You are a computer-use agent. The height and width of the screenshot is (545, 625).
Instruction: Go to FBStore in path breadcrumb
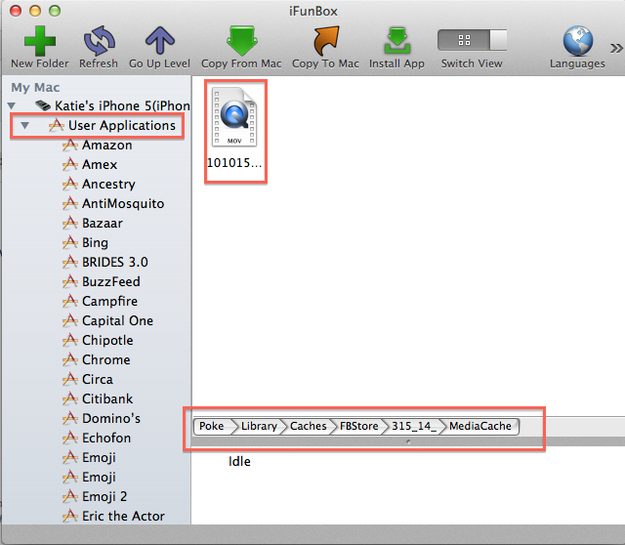point(359,426)
